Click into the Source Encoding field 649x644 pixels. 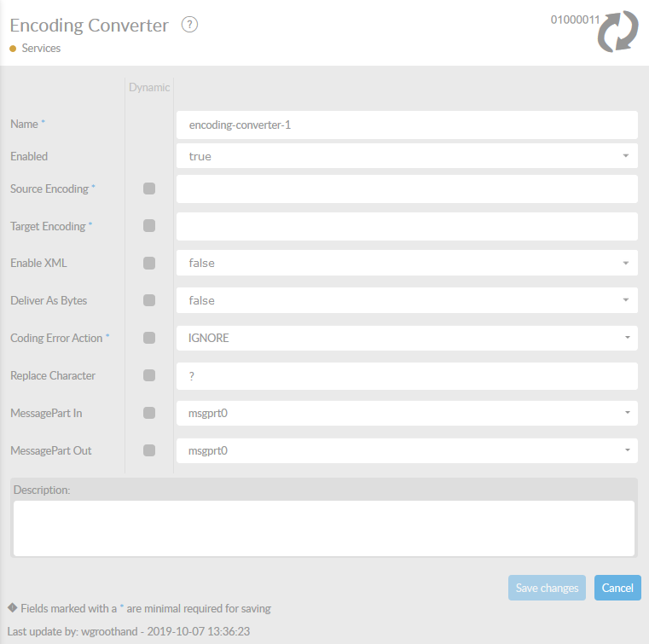pos(407,189)
